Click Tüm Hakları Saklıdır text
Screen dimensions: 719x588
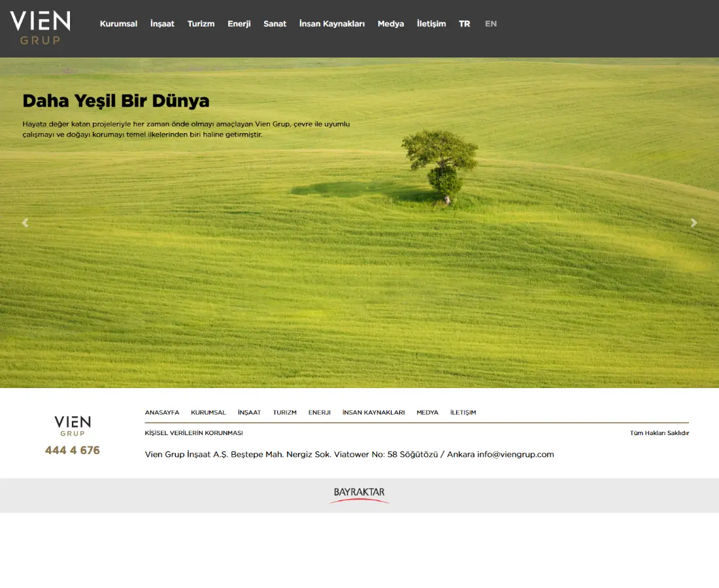[660, 433]
